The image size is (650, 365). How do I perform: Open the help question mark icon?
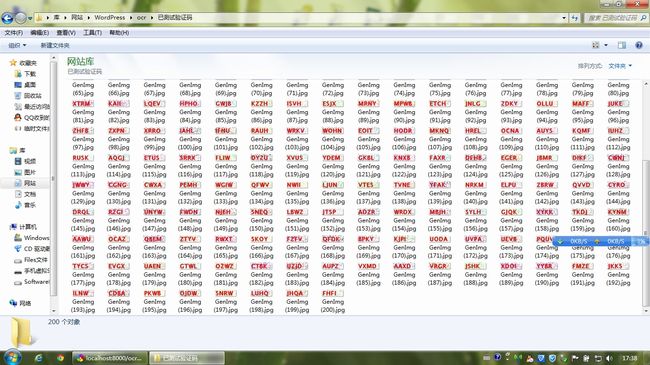[639, 45]
